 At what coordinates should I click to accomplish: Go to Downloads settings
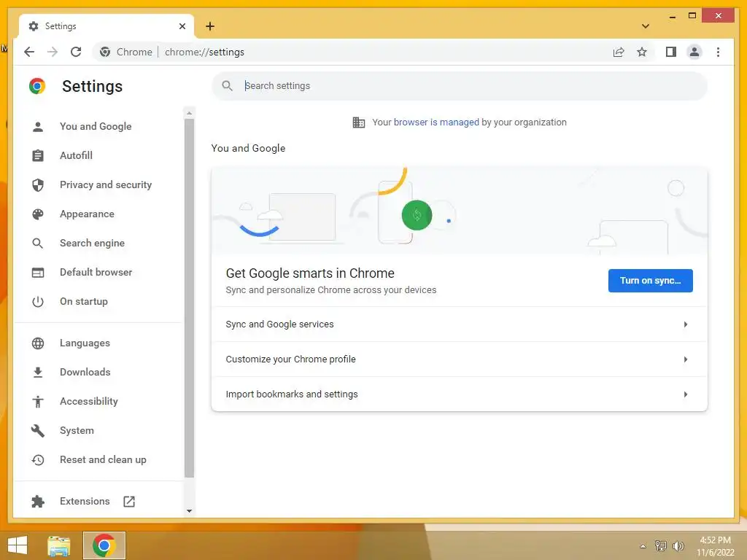click(x=85, y=373)
